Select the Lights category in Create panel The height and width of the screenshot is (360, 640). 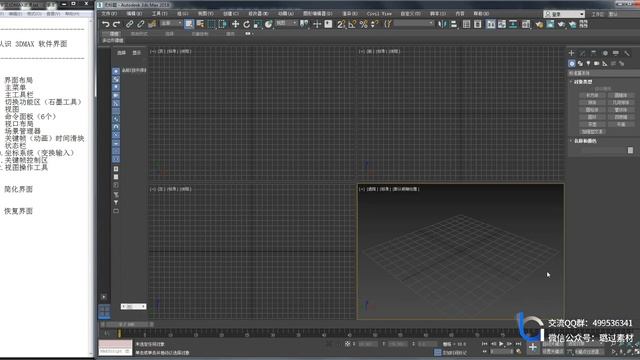[588, 64]
